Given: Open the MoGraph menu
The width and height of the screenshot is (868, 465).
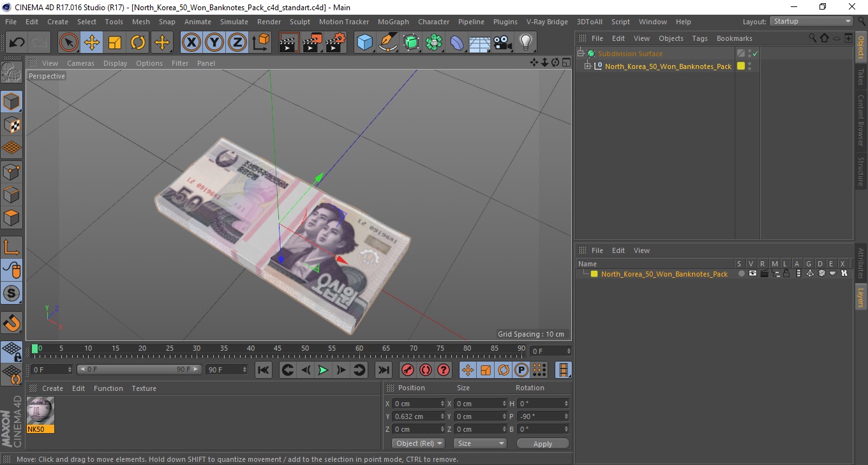Looking at the screenshot, I should click(393, 22).
